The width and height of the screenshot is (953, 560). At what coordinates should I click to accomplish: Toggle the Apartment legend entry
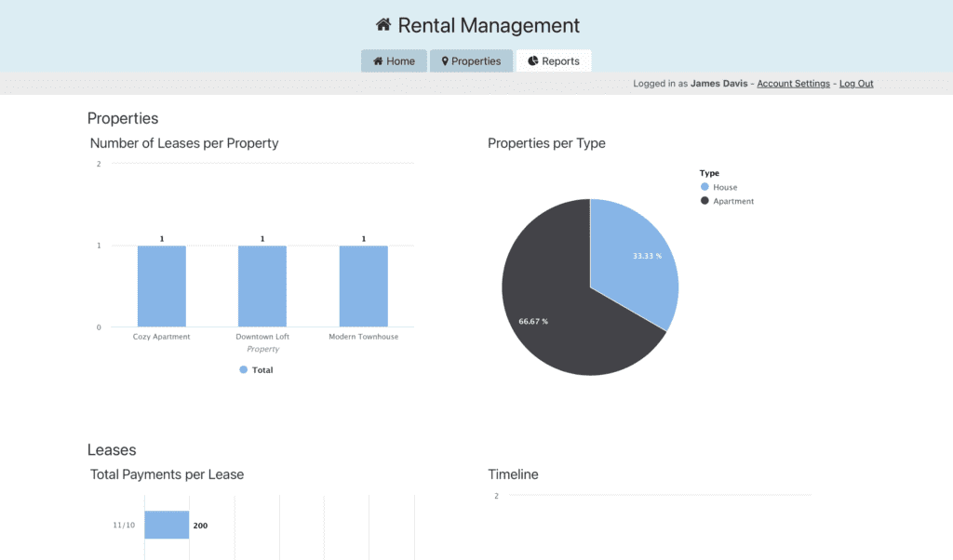coord(705,201)
